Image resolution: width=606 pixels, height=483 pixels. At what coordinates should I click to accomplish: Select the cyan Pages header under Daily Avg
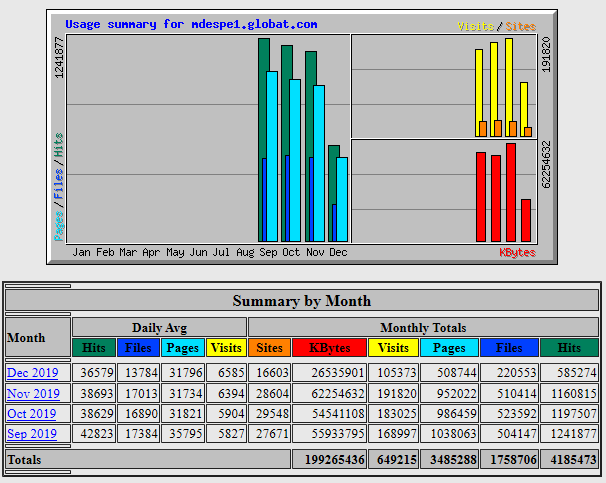183,348
